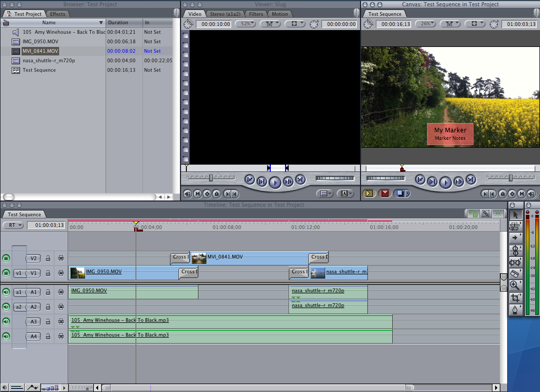This screenshot has width=540, height=392.
Task: Select the Pen tool in the tool palette
Action: click(515, 310)
